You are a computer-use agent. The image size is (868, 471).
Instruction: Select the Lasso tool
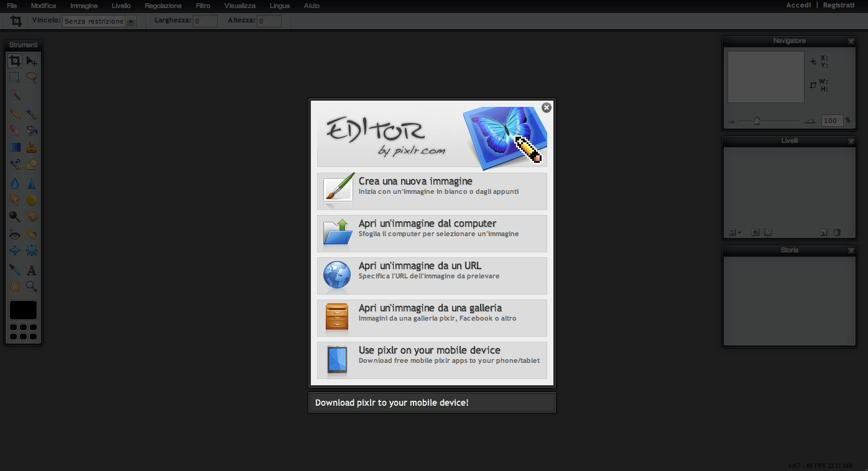[x=32, y=78]
